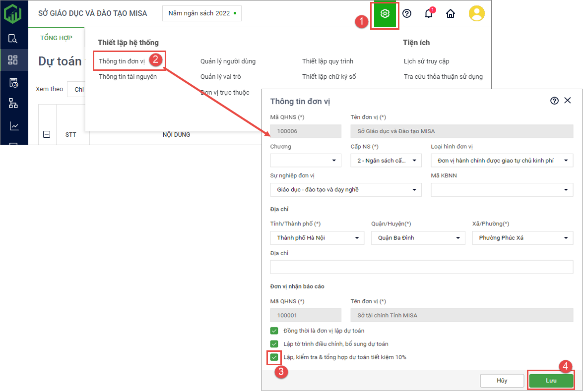584x392 pixels.
Task: Click the Địa chỉ address input field
Action: pos(421,267)
